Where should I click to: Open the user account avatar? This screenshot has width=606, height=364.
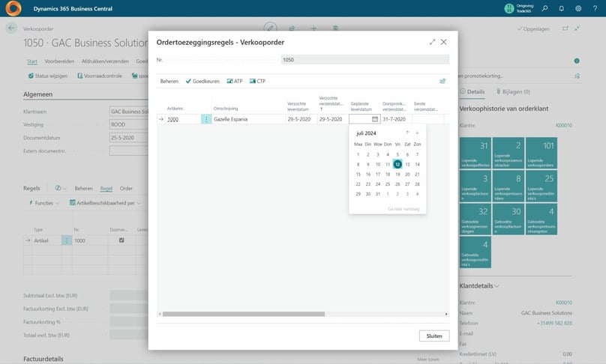click(509, 8)
